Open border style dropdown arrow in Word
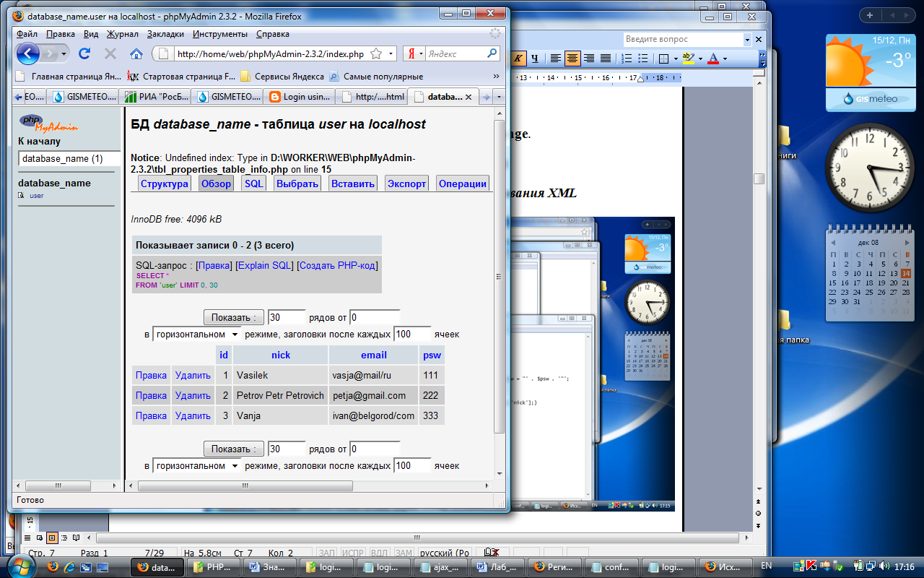This screenshot has width=924, height=578. coord(675,59)
